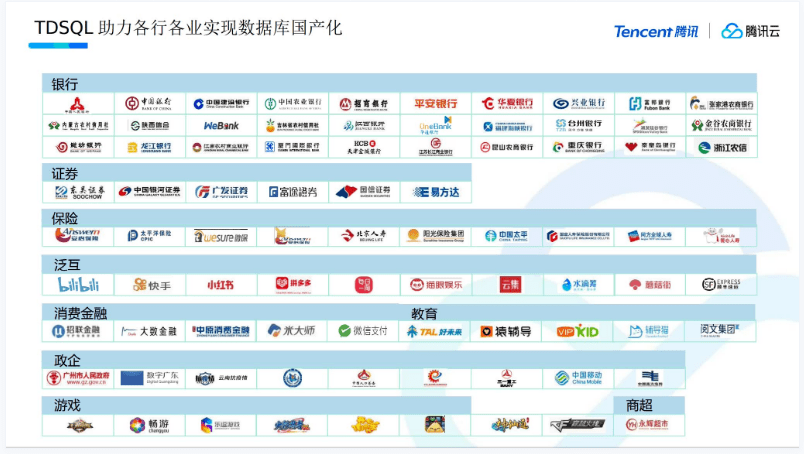Click the 游戏 section heading

click(x=67, y=405)
